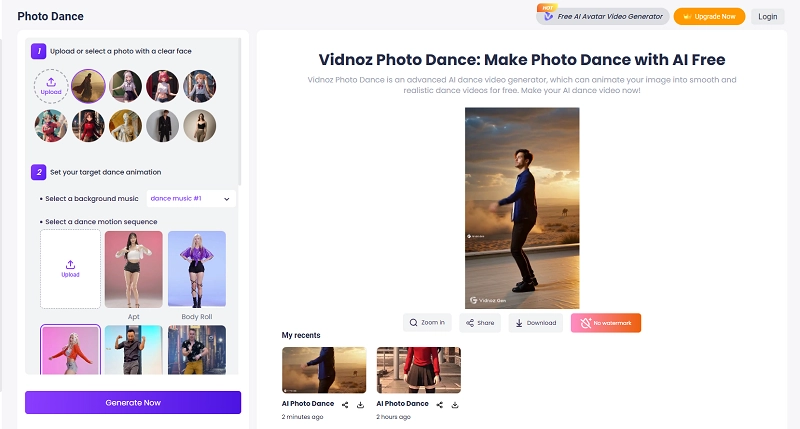Select the desert man photo avatar
Image resolution: width=800 pixels, height=429 pixels.
(x=88, y=86)
